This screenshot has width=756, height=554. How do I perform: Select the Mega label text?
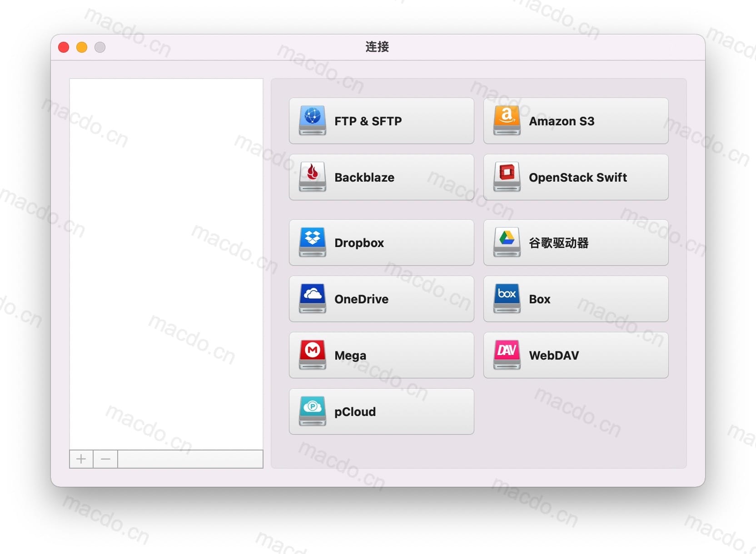pyautogui.click(x=350, y=356)
